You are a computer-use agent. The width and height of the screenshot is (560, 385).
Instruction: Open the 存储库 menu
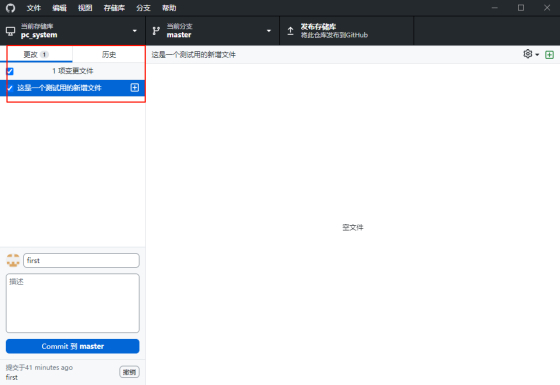(114, 8)
